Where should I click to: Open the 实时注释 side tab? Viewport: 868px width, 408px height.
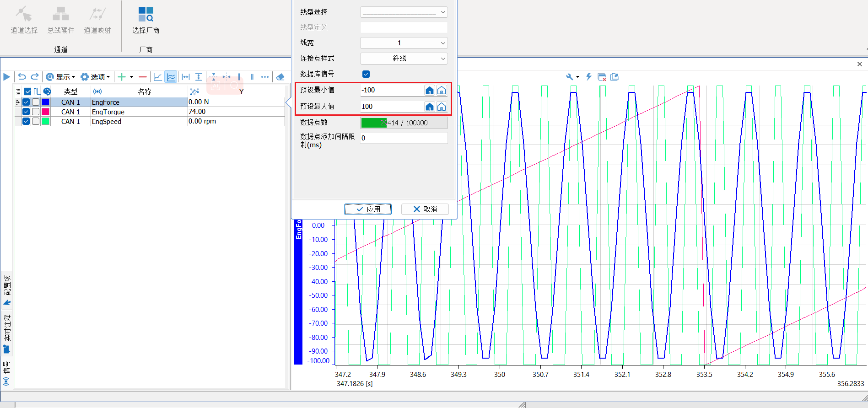[7, 333]
